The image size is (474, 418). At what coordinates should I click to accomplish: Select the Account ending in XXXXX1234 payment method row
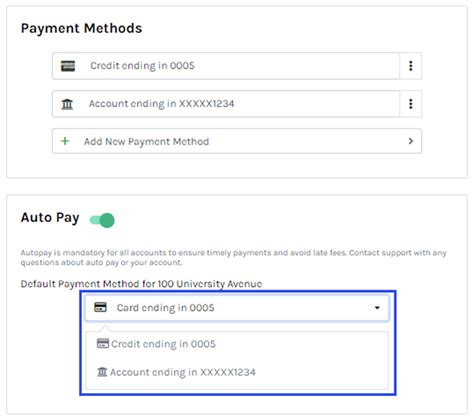[x=226, y=104]
